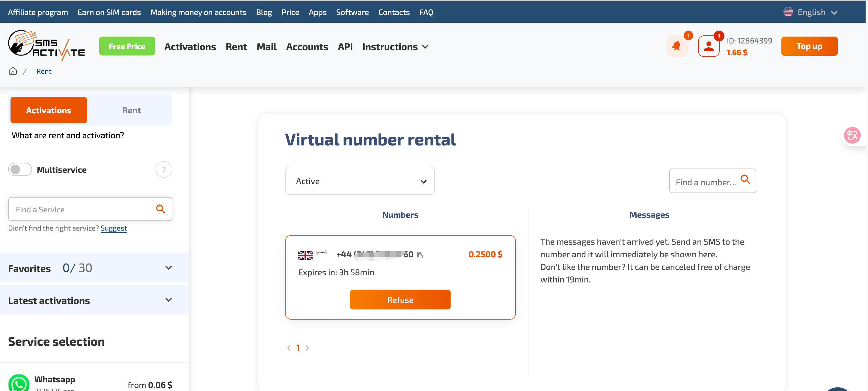Click the Find a Service magnifier icon
The image size is (868, 391).
point(160,209)
